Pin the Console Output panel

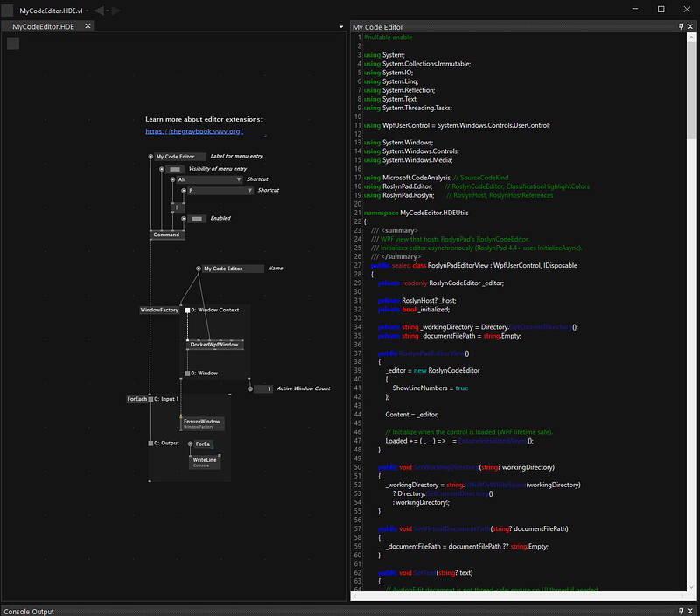point(681,611)
